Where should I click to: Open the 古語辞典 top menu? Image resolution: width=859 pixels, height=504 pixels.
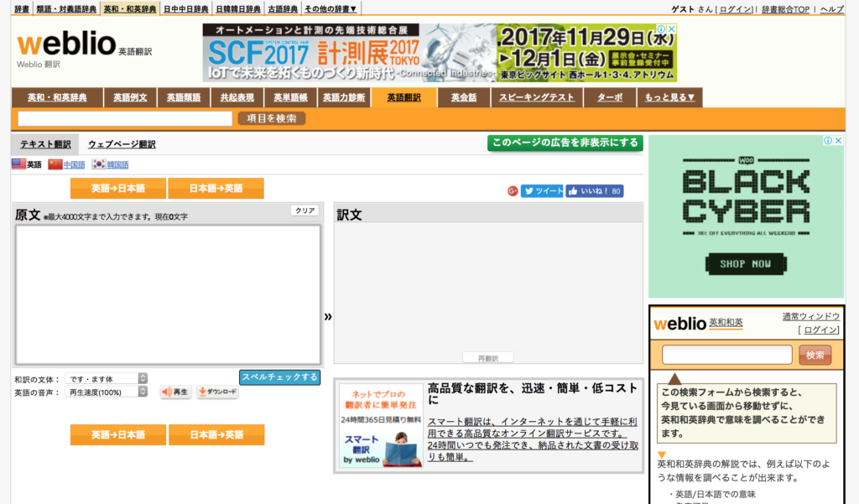tap(283, 8)
